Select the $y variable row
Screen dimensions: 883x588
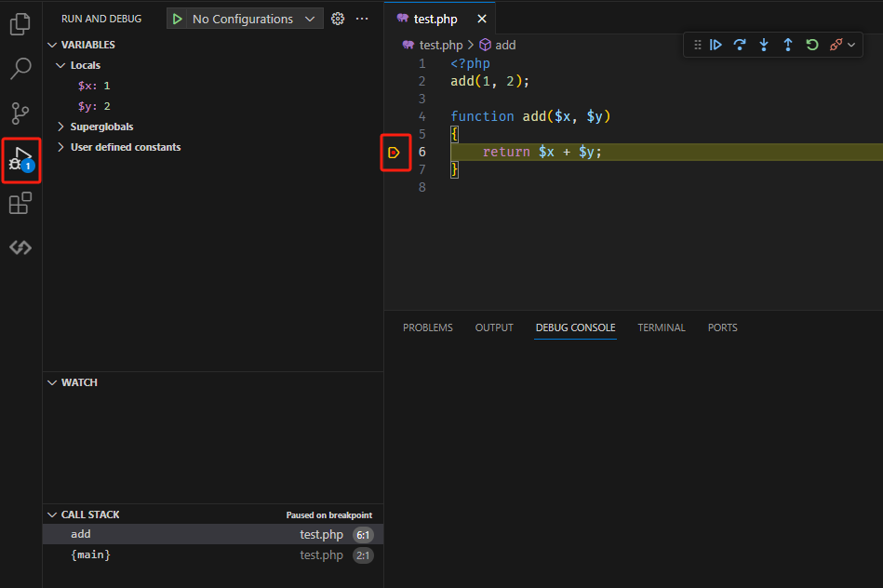pos(213,106)
